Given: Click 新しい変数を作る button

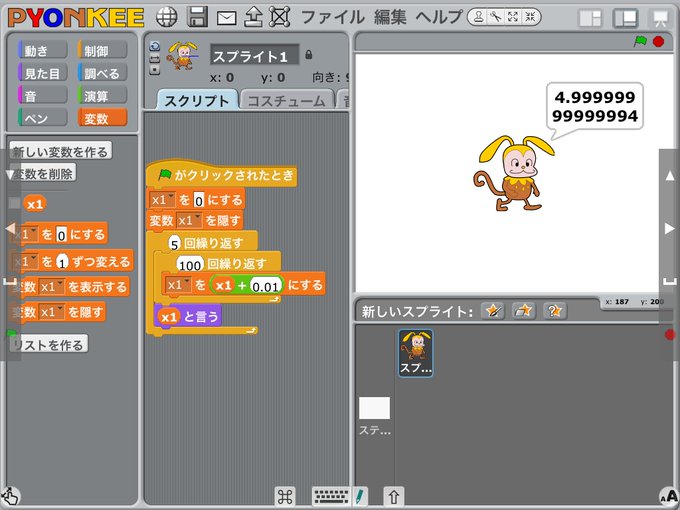Looking at the screenshot, I should (61, 151).
